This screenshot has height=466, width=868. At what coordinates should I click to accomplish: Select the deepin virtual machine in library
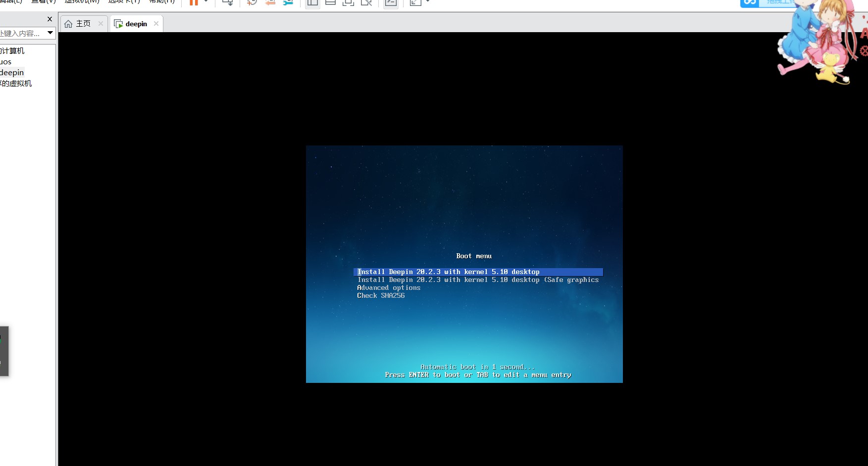12,72
